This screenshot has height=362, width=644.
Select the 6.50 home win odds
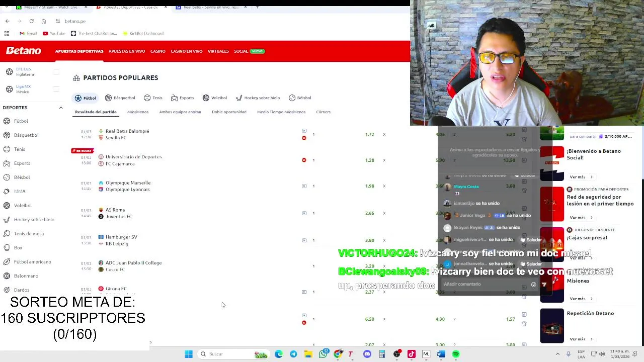coord(370,319)
